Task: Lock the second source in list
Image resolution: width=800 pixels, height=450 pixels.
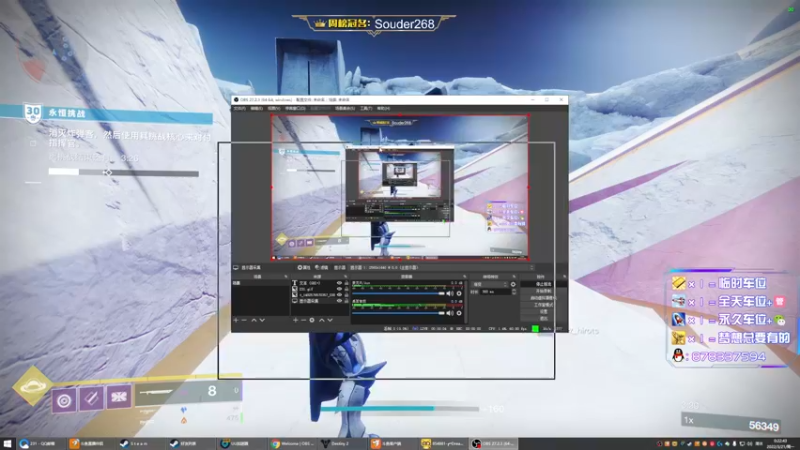Action: click(x=346, y=289)
